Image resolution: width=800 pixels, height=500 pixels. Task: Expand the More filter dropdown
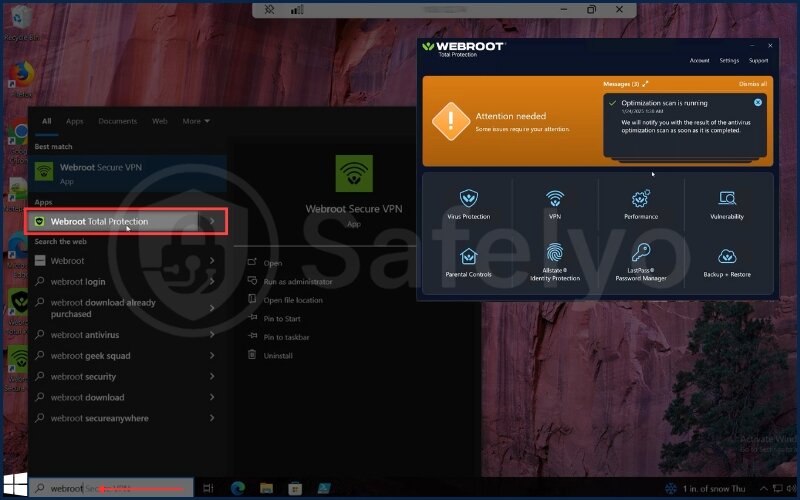coord(196,121)
